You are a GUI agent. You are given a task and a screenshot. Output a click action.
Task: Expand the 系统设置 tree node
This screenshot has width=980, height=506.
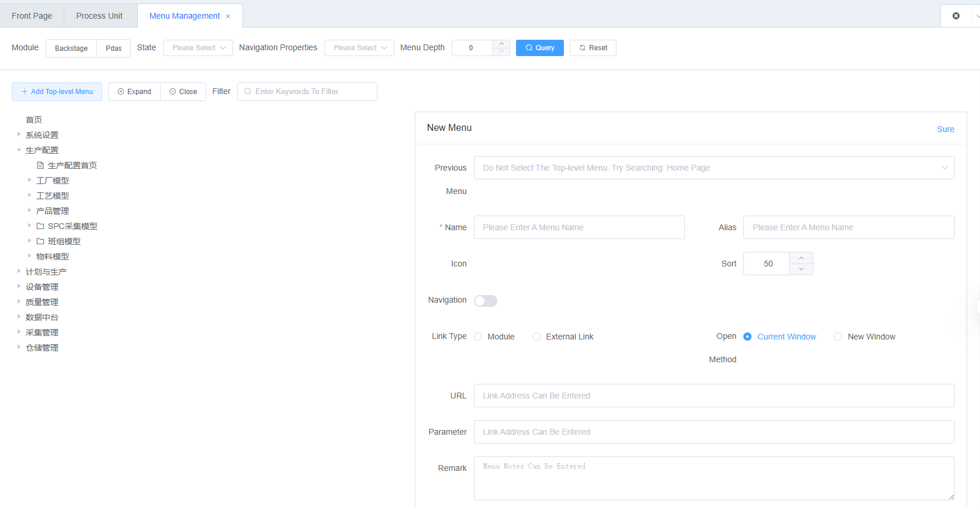(x=19, y=134)
